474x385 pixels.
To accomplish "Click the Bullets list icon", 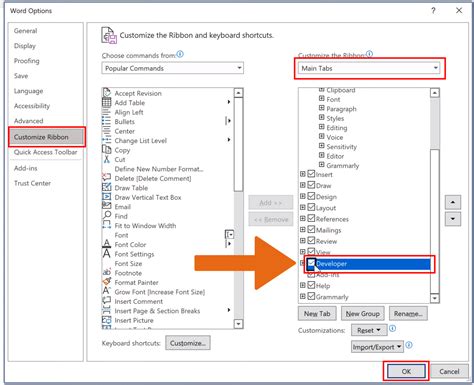I will click(106, 121).
